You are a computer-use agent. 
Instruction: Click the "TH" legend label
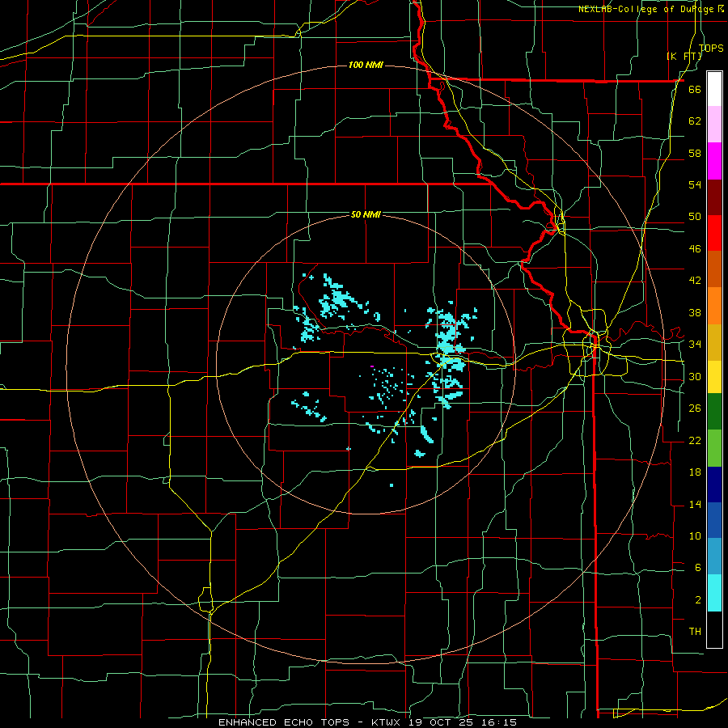pyautogui.click(x=695, y=632)
